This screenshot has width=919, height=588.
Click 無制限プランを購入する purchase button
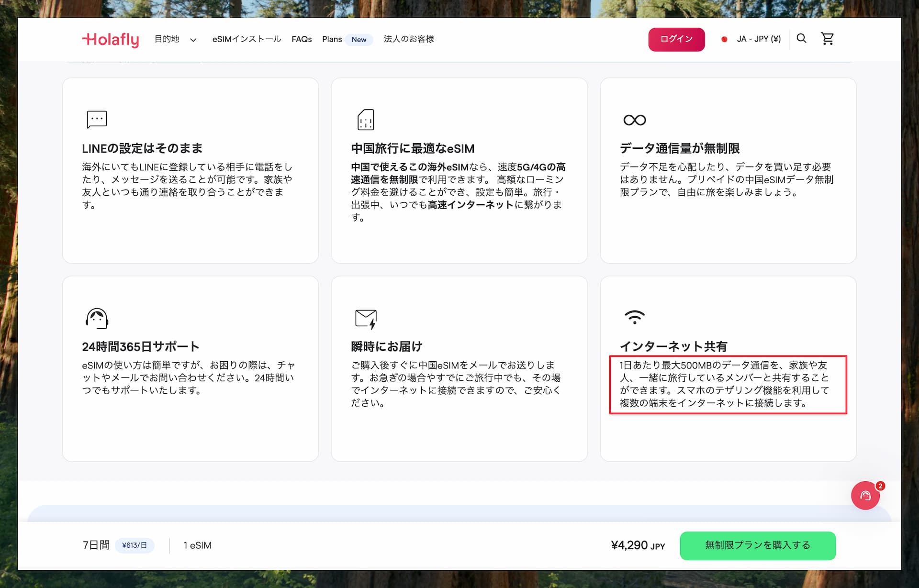(x=757, y=545)
